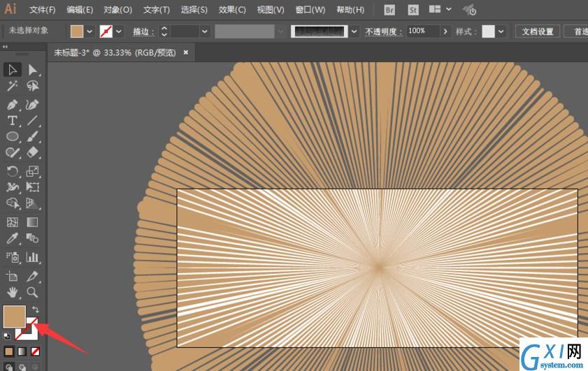Select the Zoom tool
This screenshot has width=588, height=371.
click(33, 292)
